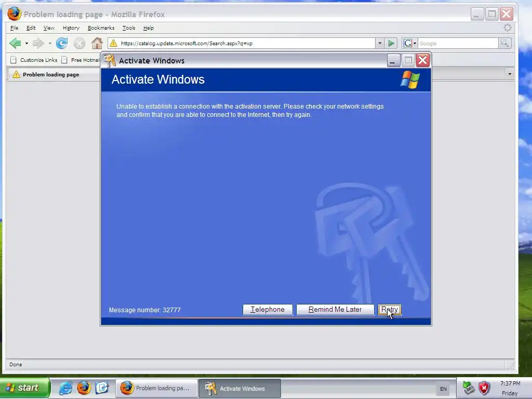Image resolution: width=532 pixels, height=399 pixels.
Task: Click the Retry button
Action: click(x=390, y=310)
